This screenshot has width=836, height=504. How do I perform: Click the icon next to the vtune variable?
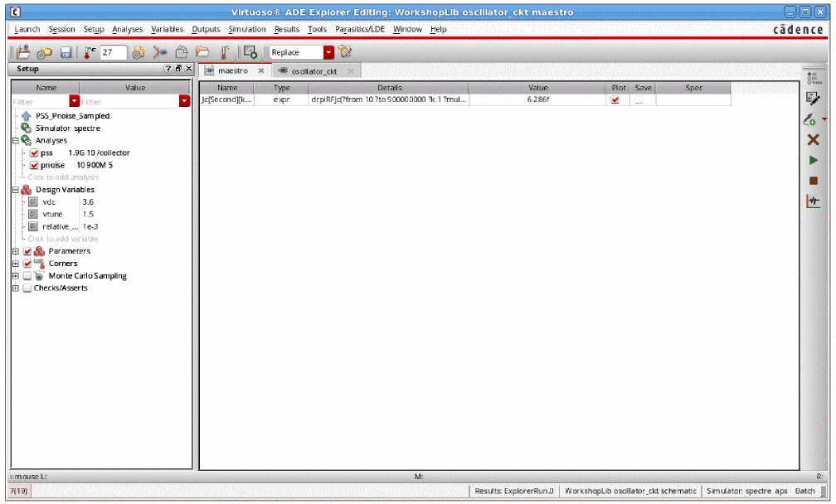pos(33,214)
